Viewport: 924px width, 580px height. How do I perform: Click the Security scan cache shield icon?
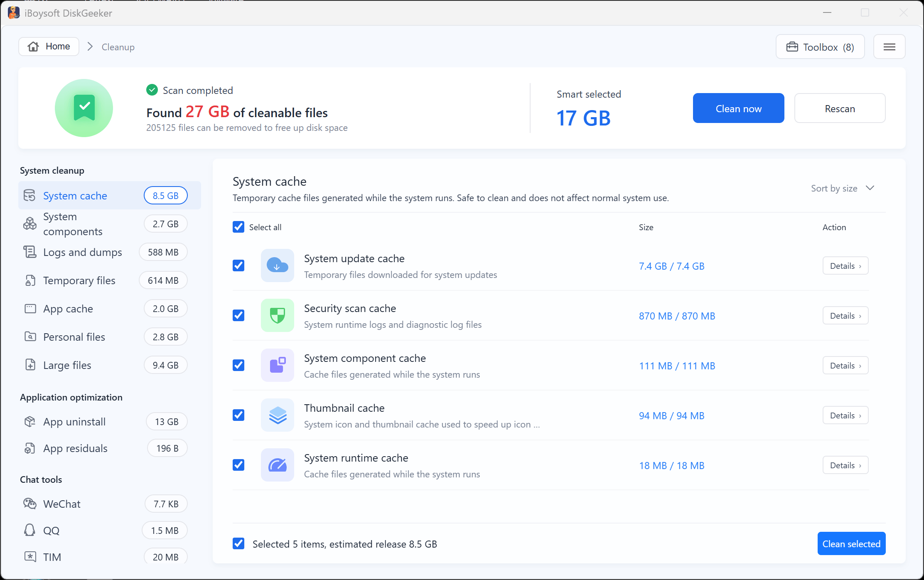click(278, 315)
